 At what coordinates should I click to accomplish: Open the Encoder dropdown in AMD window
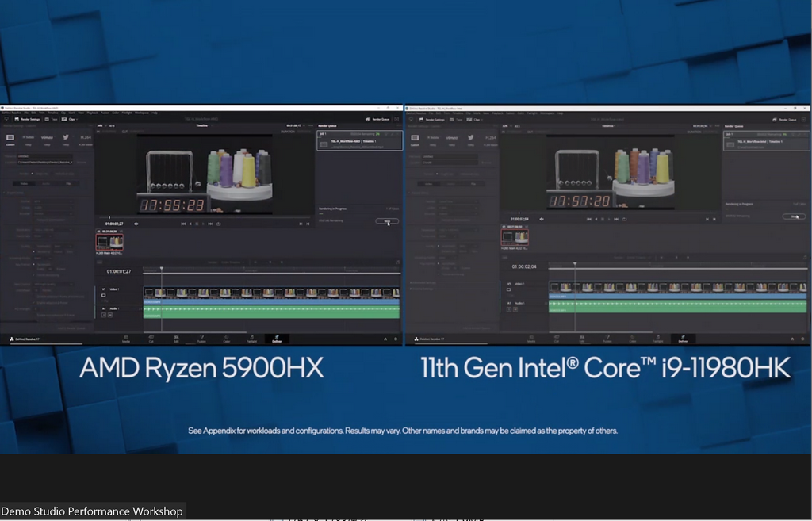pyautogui.click(x=53, y=214)
